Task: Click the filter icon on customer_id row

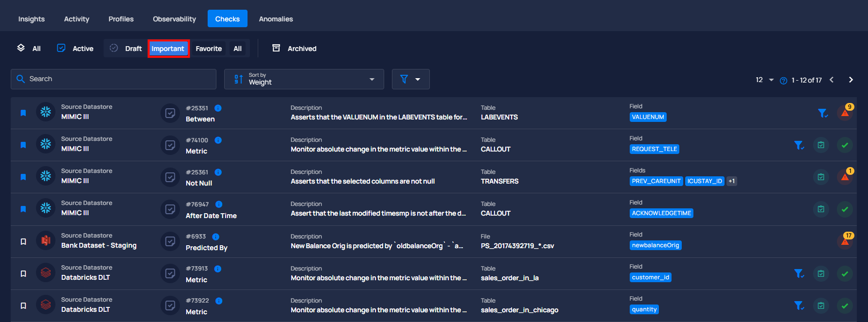Action: pyautogui.click(x=799, y=273)
